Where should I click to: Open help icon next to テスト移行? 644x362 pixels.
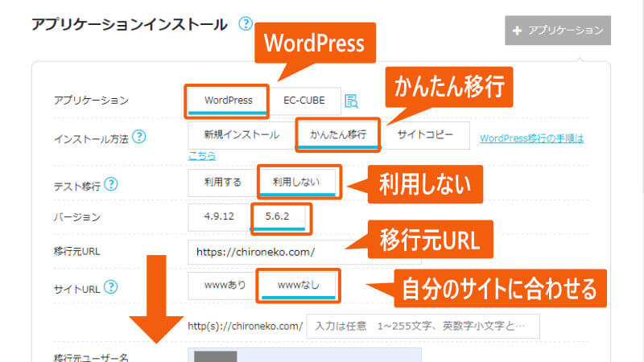coord(111,184)
